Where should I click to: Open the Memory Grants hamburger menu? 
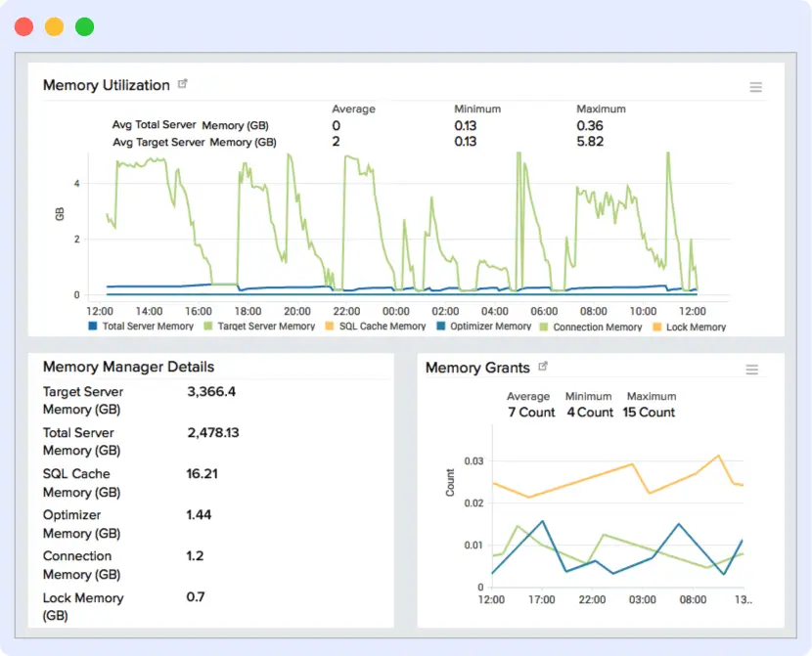(751, 370)
